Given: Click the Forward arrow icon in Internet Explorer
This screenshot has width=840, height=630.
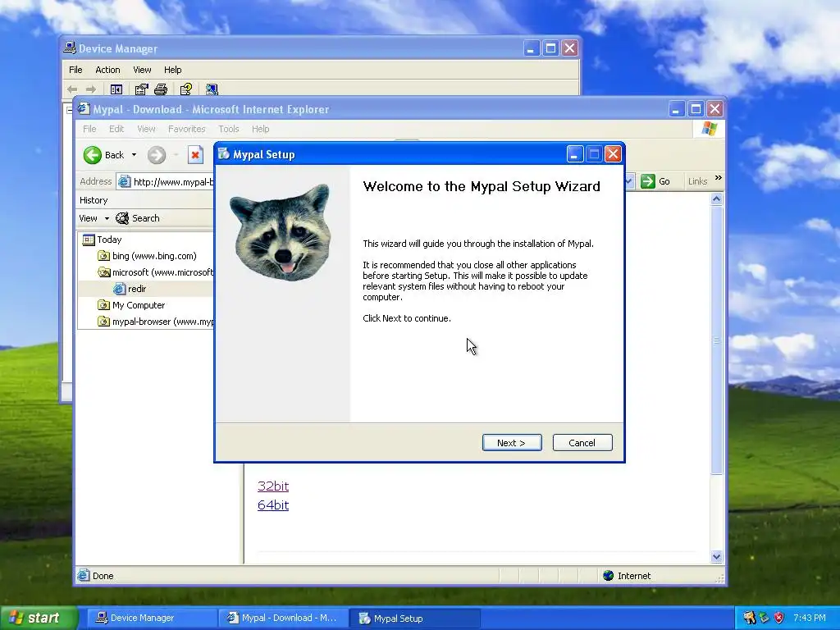Looking at the screenshot, I should coord(157,155).
